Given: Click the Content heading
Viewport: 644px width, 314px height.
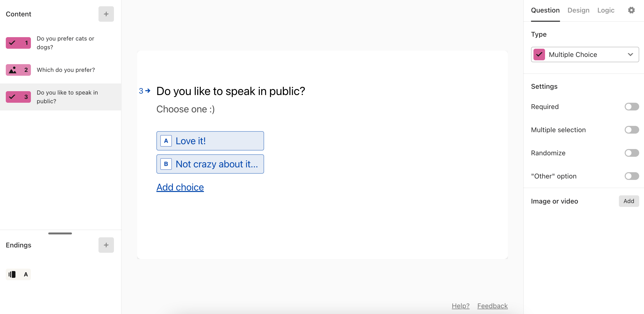Looking at the screenshot, I should (x=18, y=14).
